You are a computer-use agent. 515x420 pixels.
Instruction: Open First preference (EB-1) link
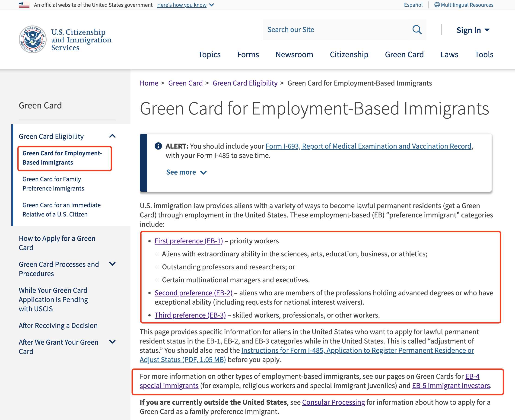click(x=189, y=241)
